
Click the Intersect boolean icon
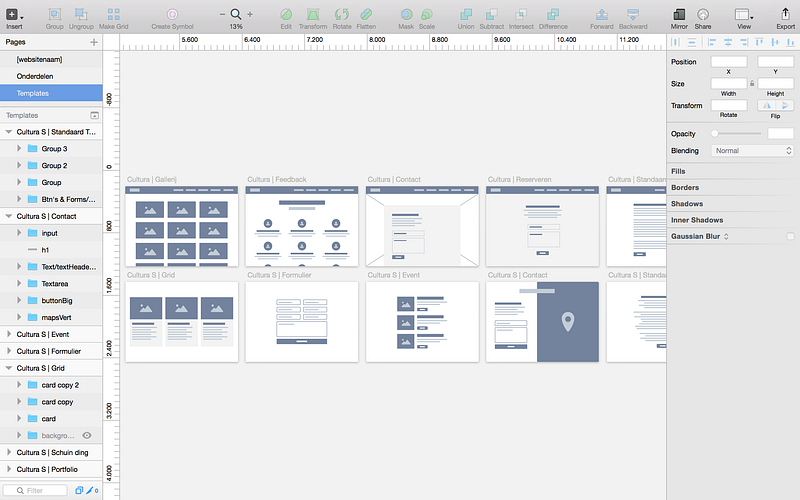pyautogui.click(x=521, y=14)
